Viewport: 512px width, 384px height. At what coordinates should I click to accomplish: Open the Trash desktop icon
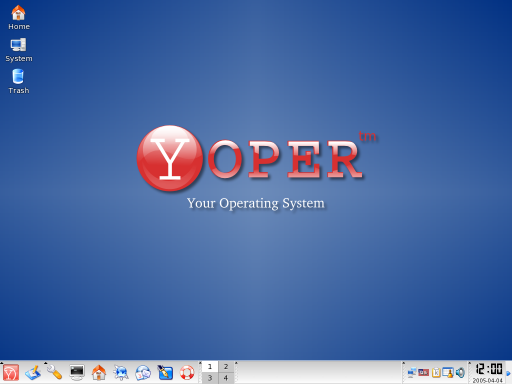(19, 82)
